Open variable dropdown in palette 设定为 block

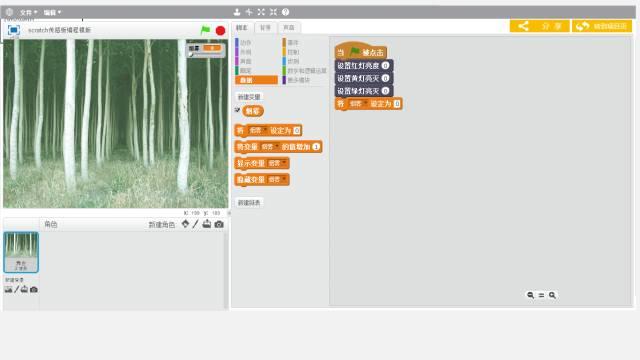pos(258,131)
